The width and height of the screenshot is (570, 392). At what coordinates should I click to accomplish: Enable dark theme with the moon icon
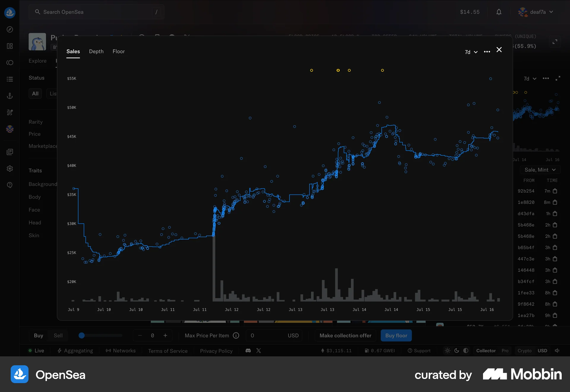pyautogui.click(x=456, y=351)
